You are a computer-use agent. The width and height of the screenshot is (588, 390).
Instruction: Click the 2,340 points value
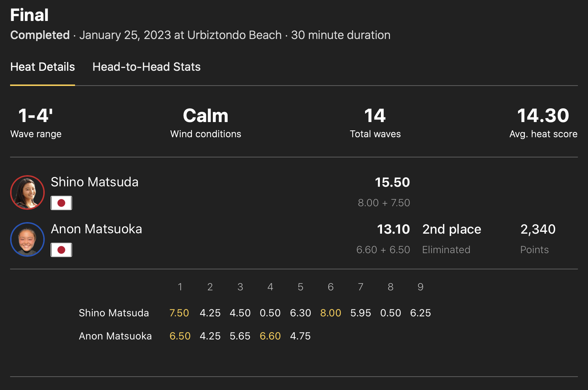pos(538,229)
